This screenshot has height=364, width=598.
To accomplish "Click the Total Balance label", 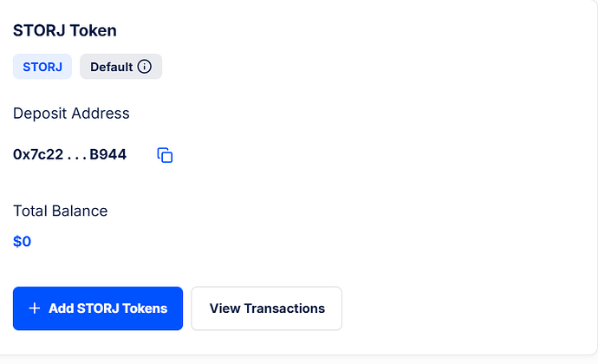I will pyautogui.click(x=61, y=211).
